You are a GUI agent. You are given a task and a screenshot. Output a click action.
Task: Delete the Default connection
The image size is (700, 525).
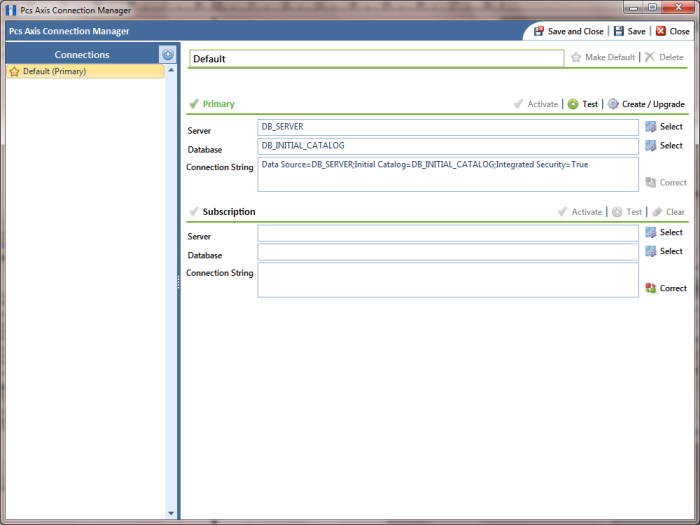click(664, 57)
